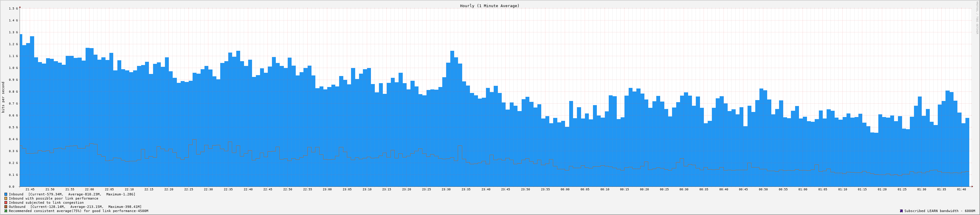Click the 23:30 time axis label
The image size is (980, 215).
coord(446,189)
